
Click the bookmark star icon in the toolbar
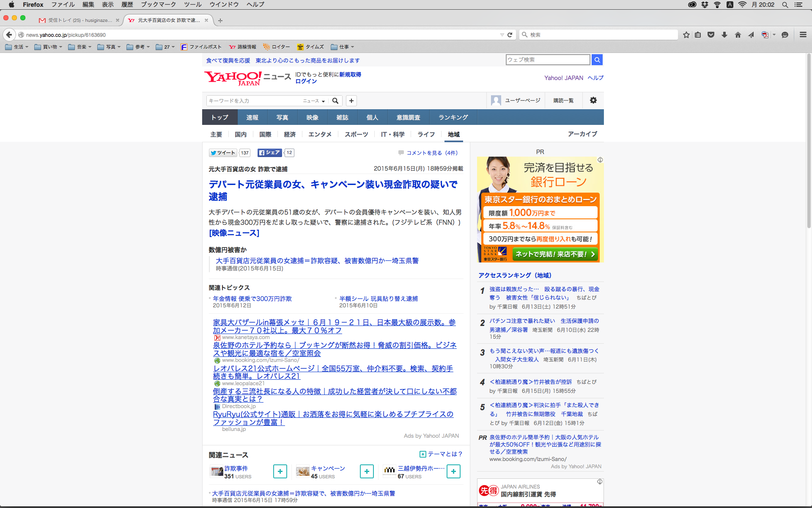coord(686,35)
